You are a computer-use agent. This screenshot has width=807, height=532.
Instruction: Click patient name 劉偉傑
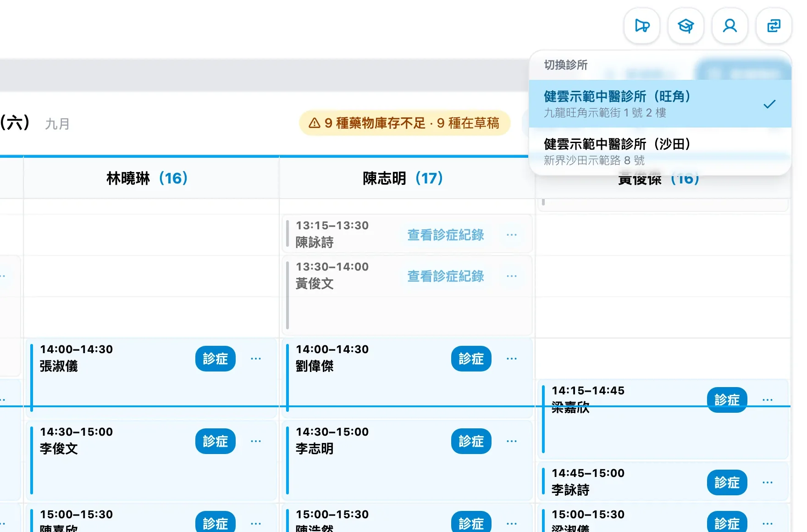[315, 366]
